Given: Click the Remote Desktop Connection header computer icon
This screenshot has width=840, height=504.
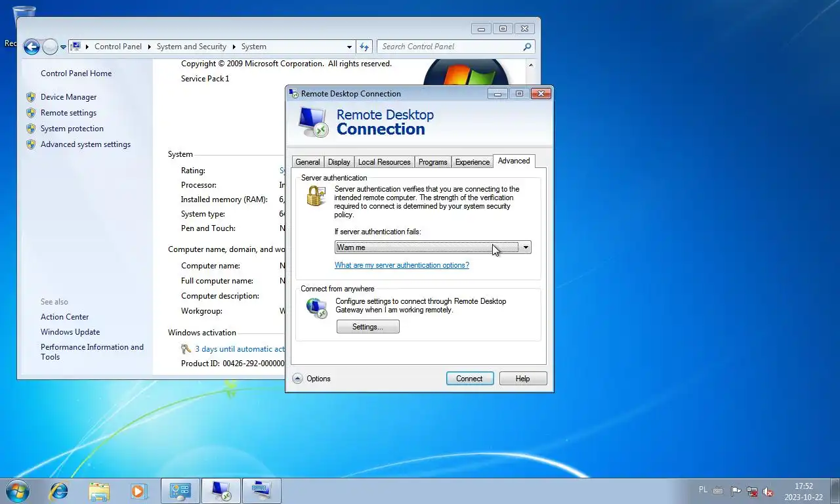Looking at the screenshot, I should coord(313,121).
